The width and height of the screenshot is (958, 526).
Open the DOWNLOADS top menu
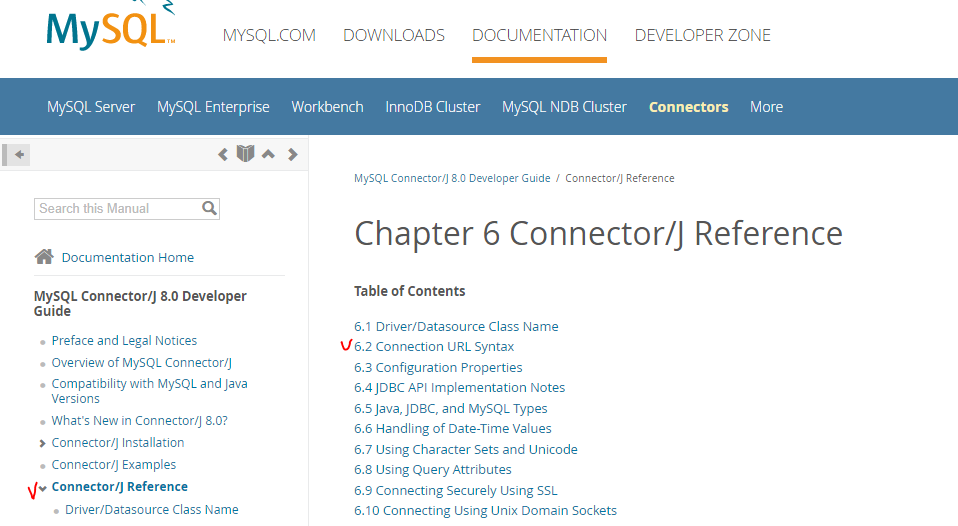pos(394,35)
